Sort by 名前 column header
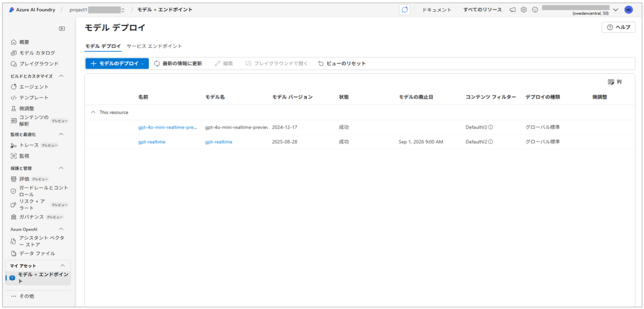644x309 pixels. tap(143, 97)
